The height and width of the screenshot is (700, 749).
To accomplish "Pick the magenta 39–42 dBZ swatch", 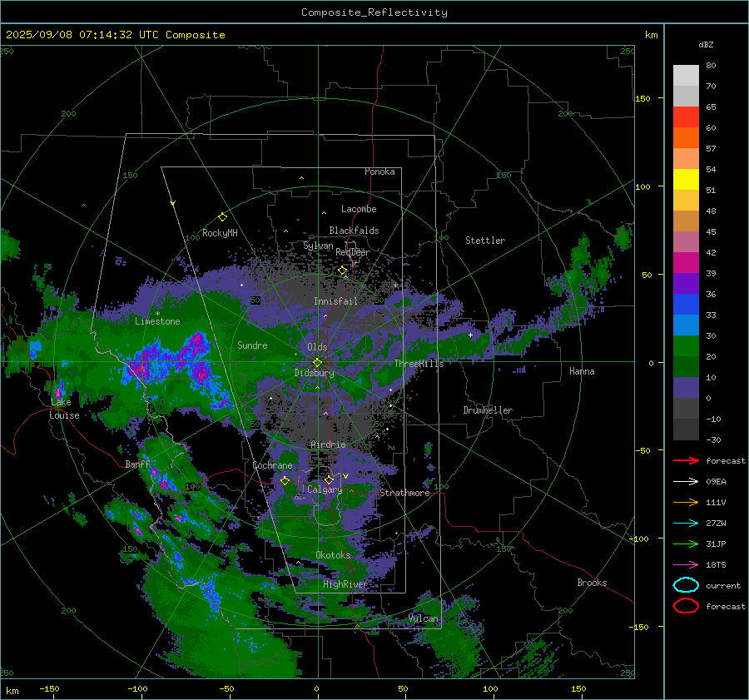I will coord(686,263).
